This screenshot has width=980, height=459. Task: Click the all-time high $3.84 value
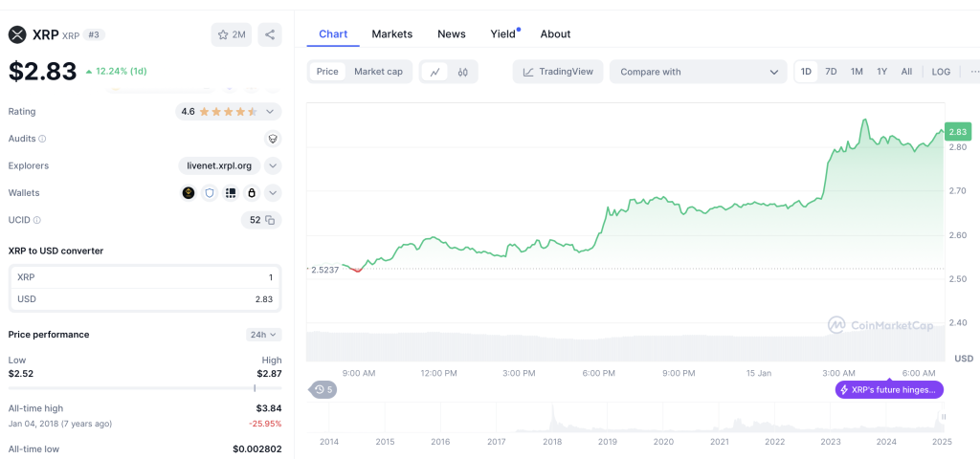[269, 409]
